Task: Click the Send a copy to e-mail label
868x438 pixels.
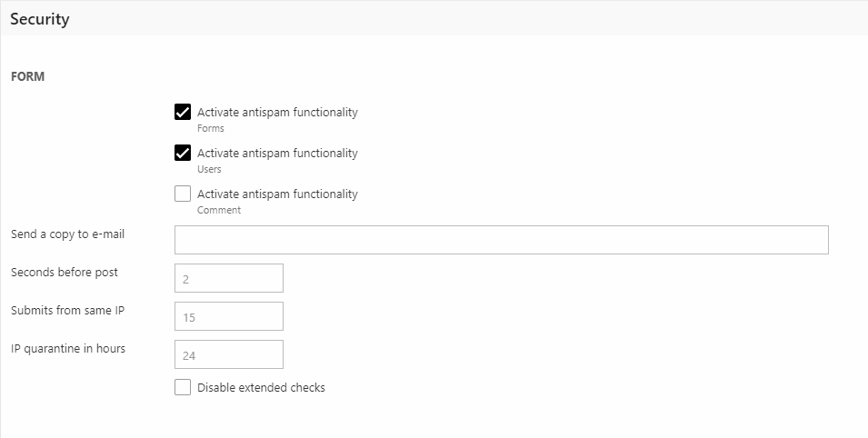Action: [x=68, y=234]
